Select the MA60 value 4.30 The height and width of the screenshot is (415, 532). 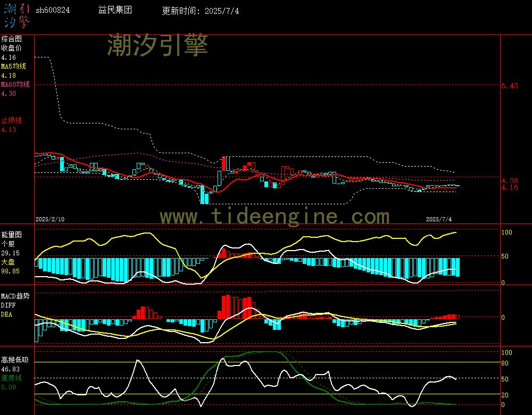tap(9, 93)
